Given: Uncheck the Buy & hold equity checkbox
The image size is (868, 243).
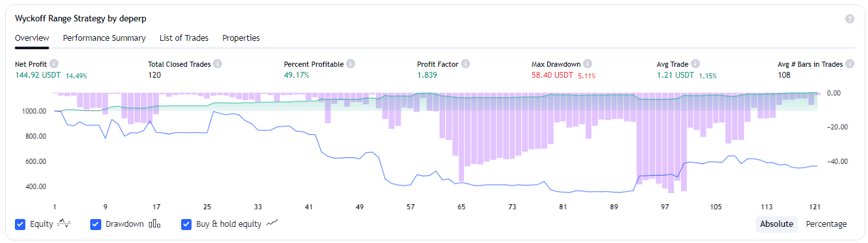Looking at the screenshot, I should click(186, 224).
